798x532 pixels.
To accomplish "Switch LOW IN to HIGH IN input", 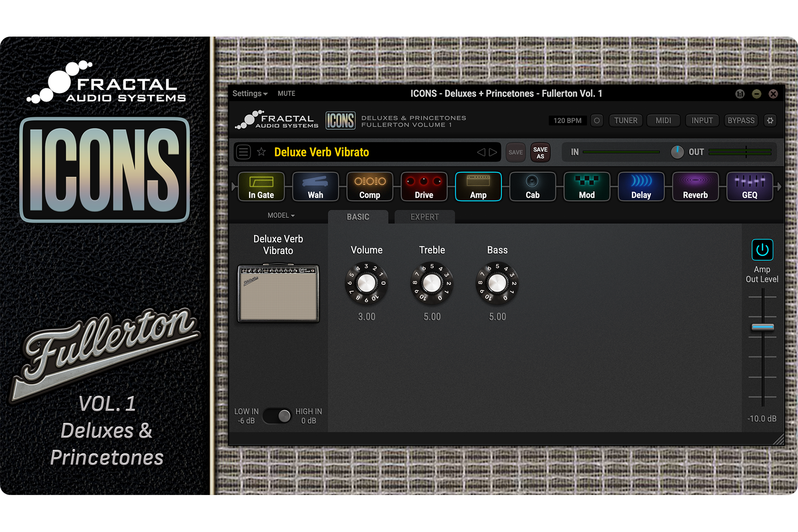I will pos(277,416).
